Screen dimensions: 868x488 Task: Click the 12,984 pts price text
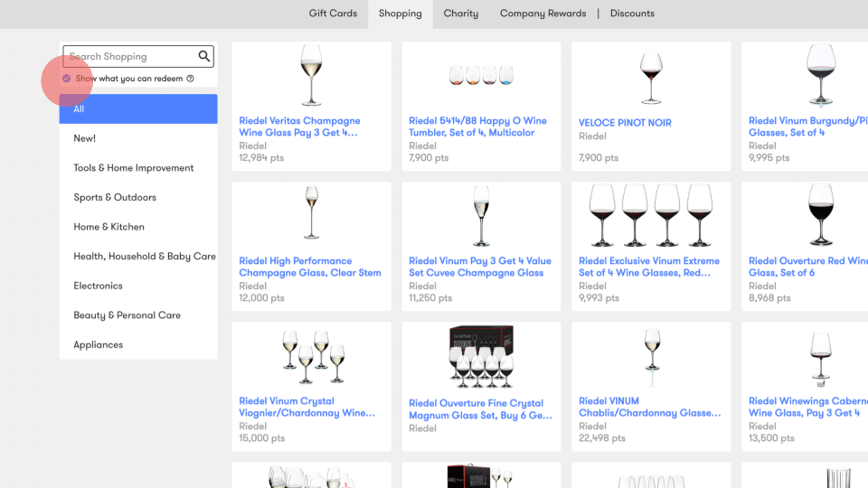(261, 157)
